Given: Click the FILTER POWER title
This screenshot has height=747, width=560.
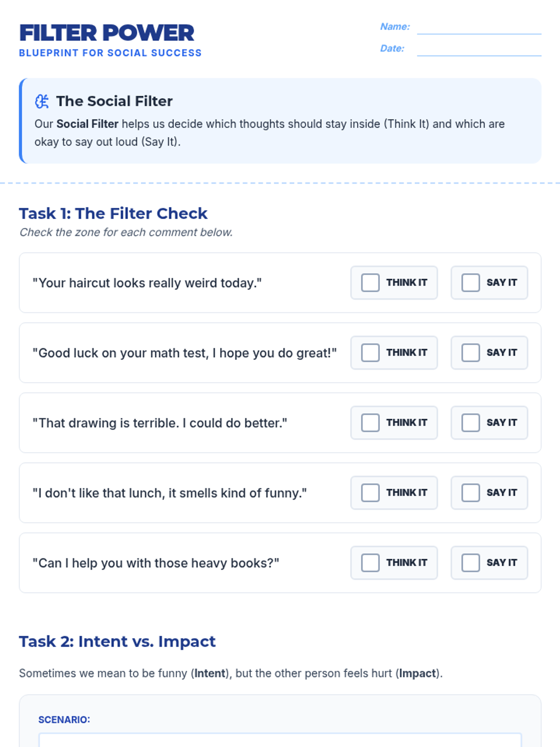Looking at the screenshot, I should (106, 33).
